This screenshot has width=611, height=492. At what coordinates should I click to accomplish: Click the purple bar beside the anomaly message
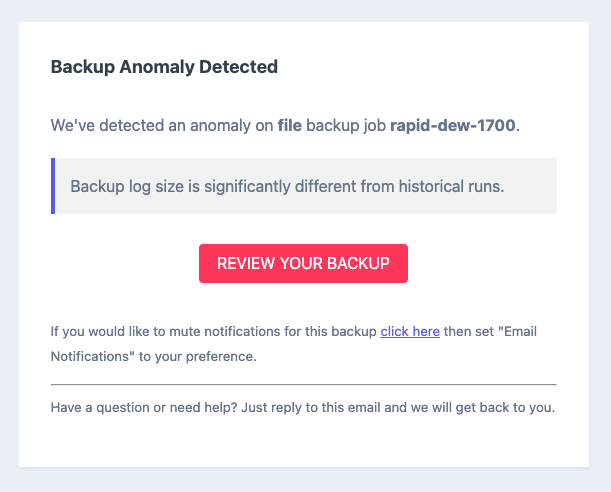[x=53, y=186]
